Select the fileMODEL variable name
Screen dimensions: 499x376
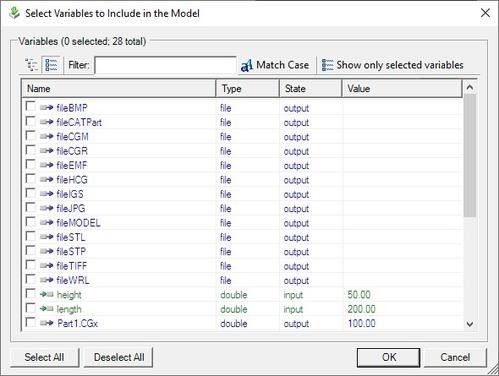(78, 223)
